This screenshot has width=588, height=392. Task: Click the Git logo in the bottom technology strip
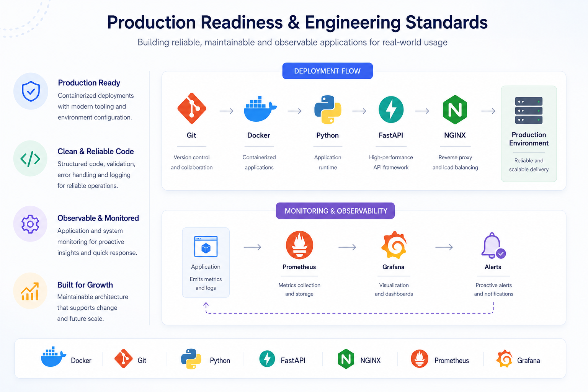tap(123, 358)
